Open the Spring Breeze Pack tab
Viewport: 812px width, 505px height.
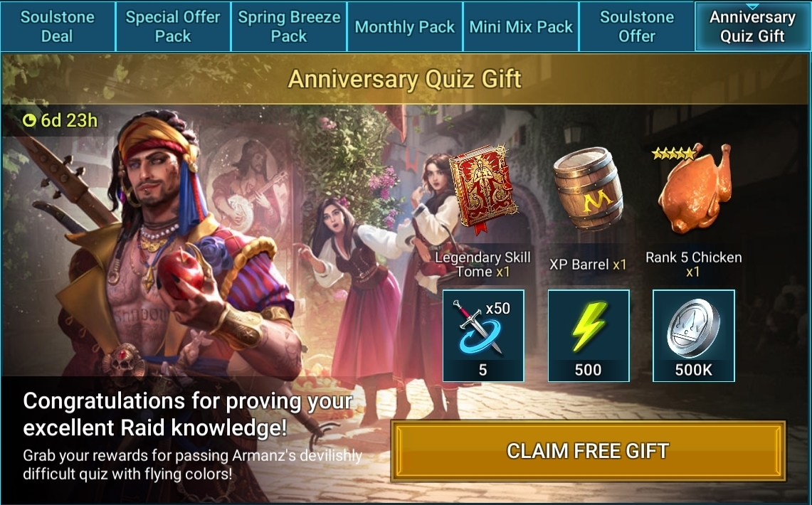click(289, 26)
